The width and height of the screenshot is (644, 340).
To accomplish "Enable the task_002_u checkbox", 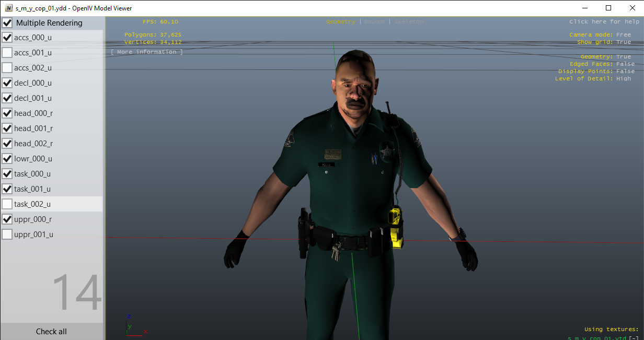I will [x=7, y=204].
